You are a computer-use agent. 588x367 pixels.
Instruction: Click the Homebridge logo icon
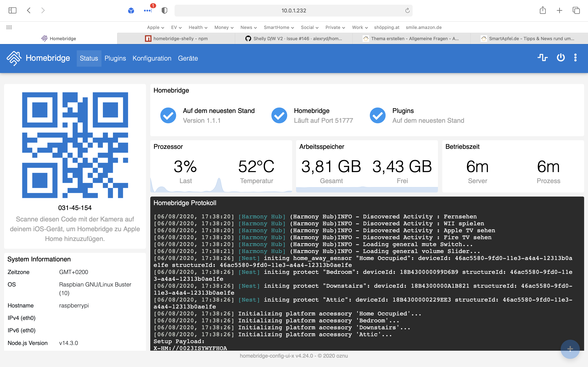point(14,58)
